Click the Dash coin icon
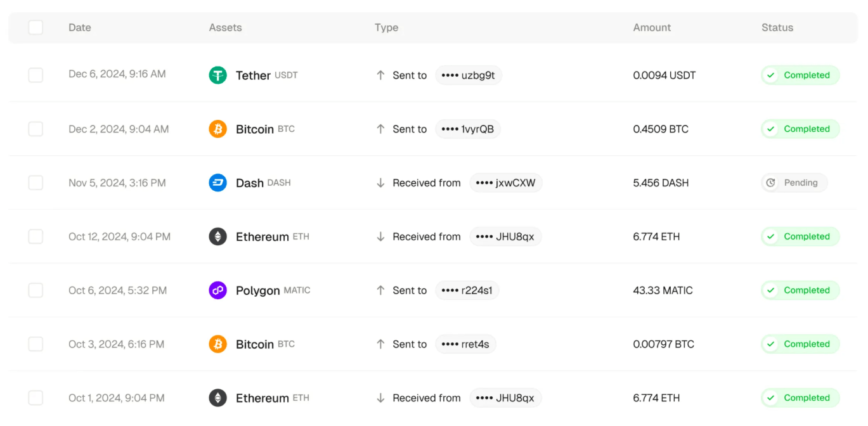The width and height of the screenshot is (868, 426). [x=217, y=183]
